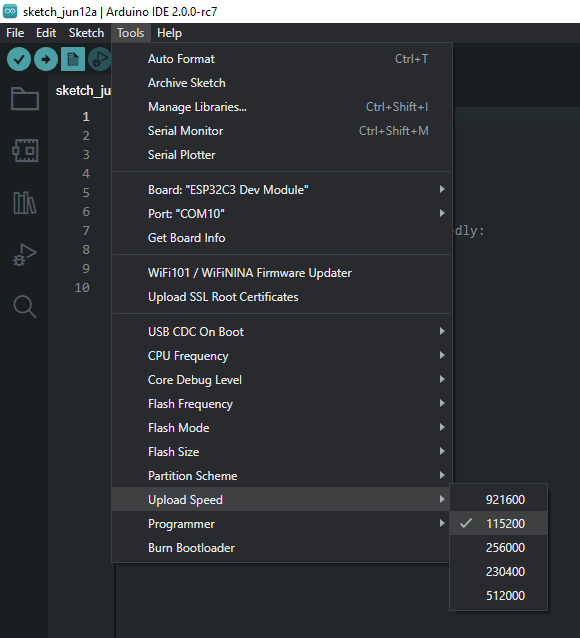Expand Programmer submenu
Image resolution: width=580 pixels, height=638 pixels.
pyautogui.click(x=281, y=524)
